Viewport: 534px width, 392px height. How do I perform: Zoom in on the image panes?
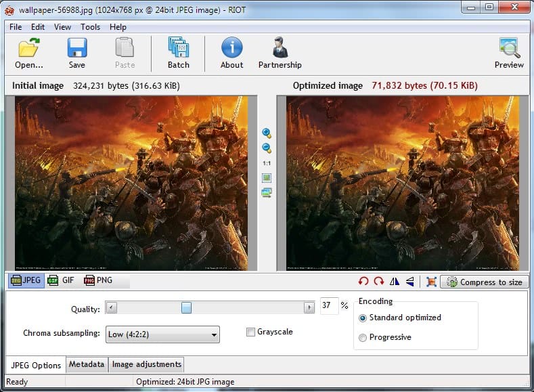[x=267, y=133]
